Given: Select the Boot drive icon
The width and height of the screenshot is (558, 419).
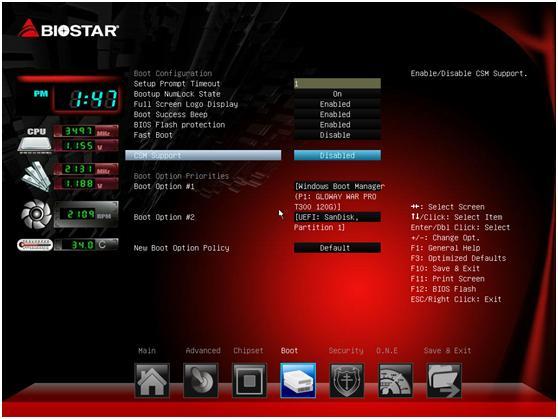Looking at the screenshot, I should tap(298, 380).
